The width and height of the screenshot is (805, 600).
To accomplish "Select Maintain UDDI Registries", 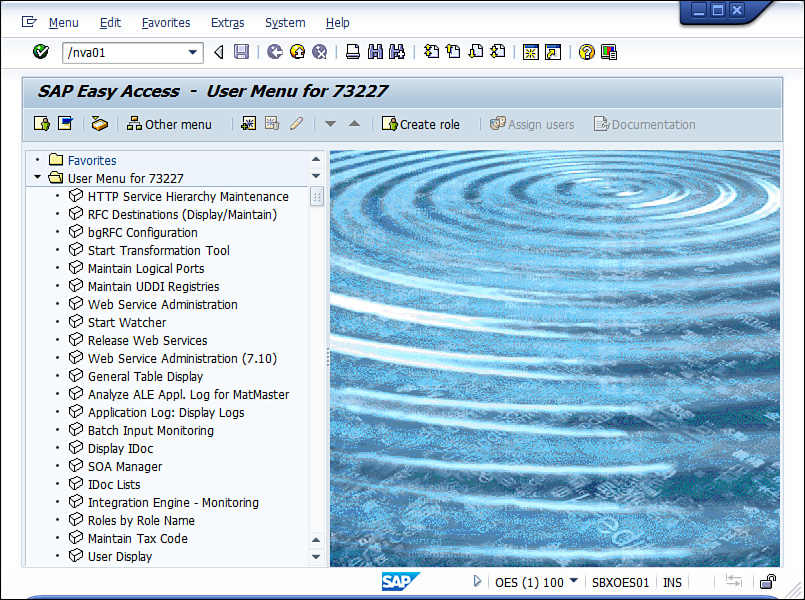I will [x=154, y=286].
